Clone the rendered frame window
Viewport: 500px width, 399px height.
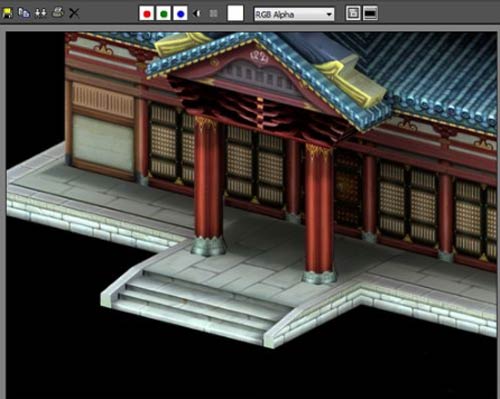click(41, 13)
